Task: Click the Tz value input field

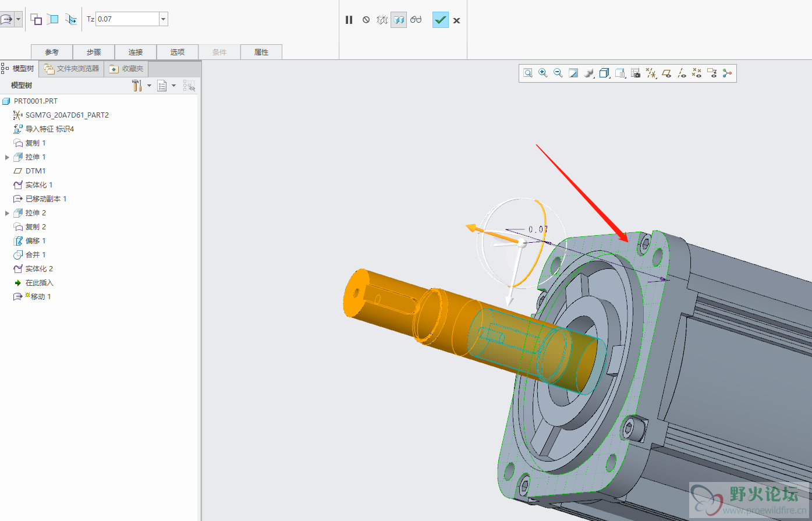Action: point(127,19)
